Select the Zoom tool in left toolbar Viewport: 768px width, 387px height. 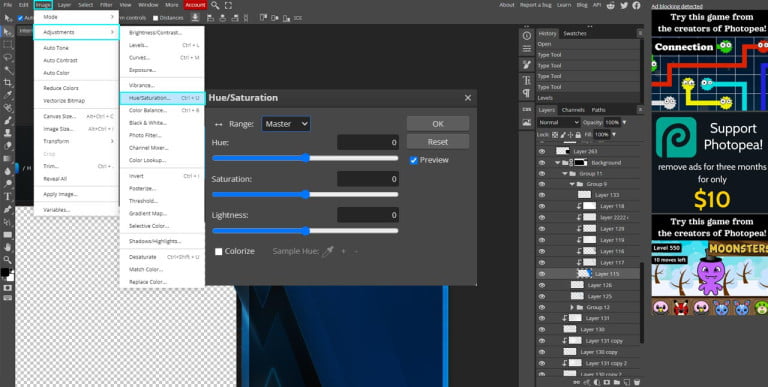click(x=7, y=260)
